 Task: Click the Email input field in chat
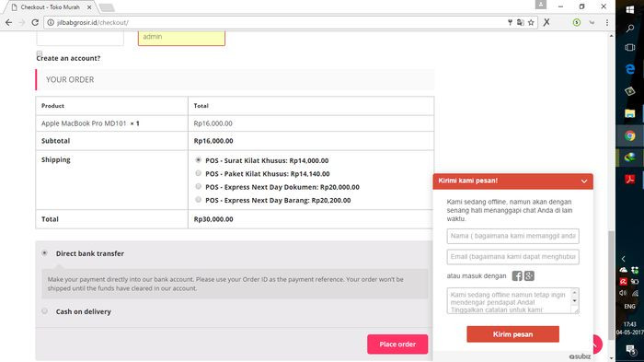pos(513,257)
